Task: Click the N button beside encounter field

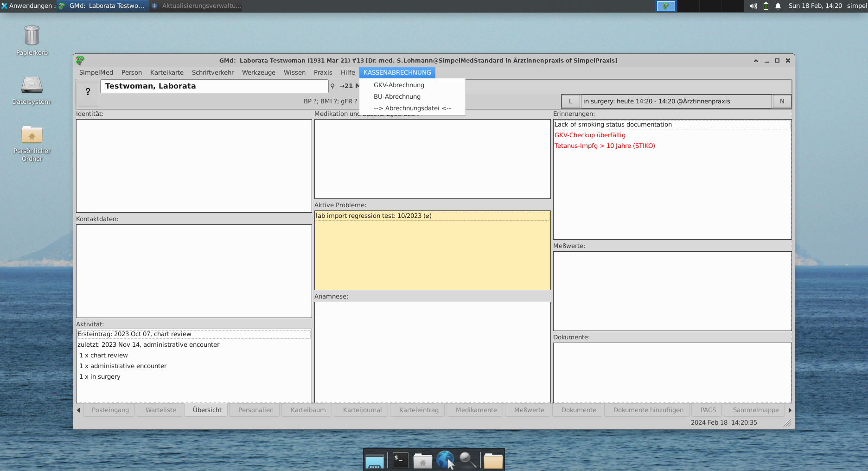Action: [782, 101]
